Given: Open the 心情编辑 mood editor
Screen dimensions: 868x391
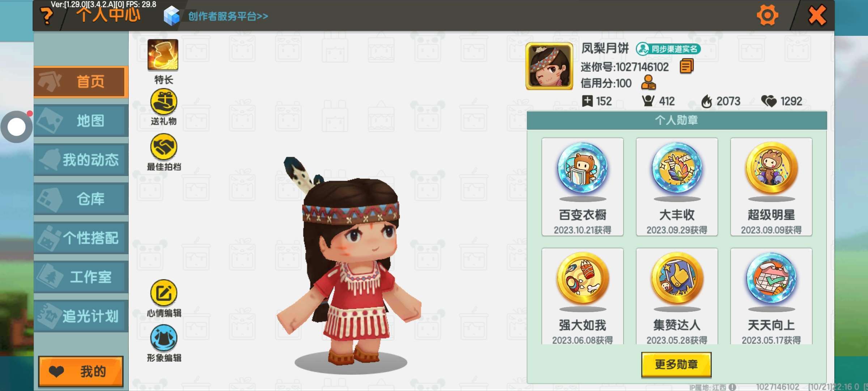Looking at the screenshot, I should pos(163,293).
